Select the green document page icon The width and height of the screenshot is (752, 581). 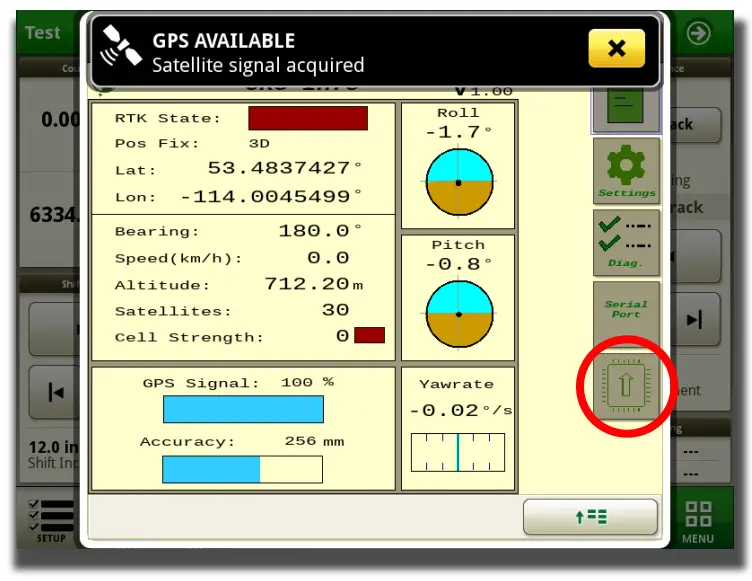click(625, 107)
